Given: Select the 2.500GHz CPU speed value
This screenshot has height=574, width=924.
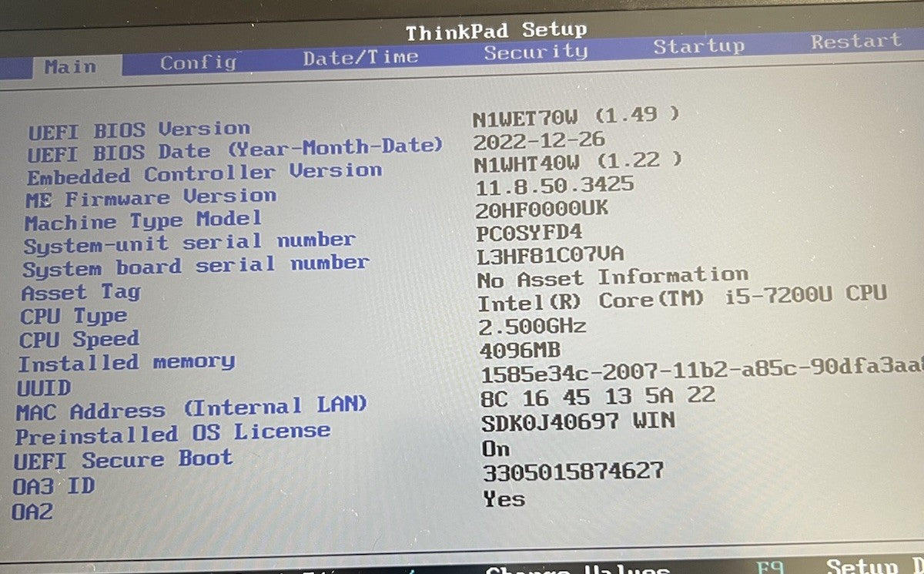Looking at the screenshot, I should (x=532, y=325).
